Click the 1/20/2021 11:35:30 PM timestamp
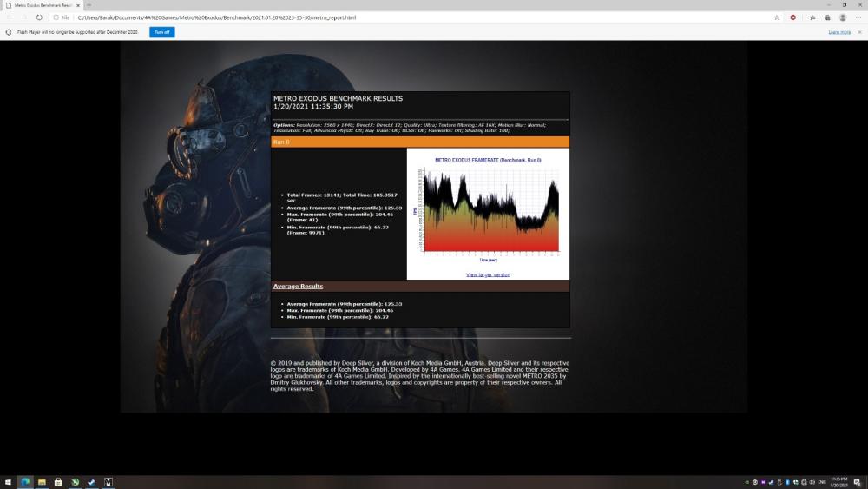The image size is (868, 489). point(312,106)
